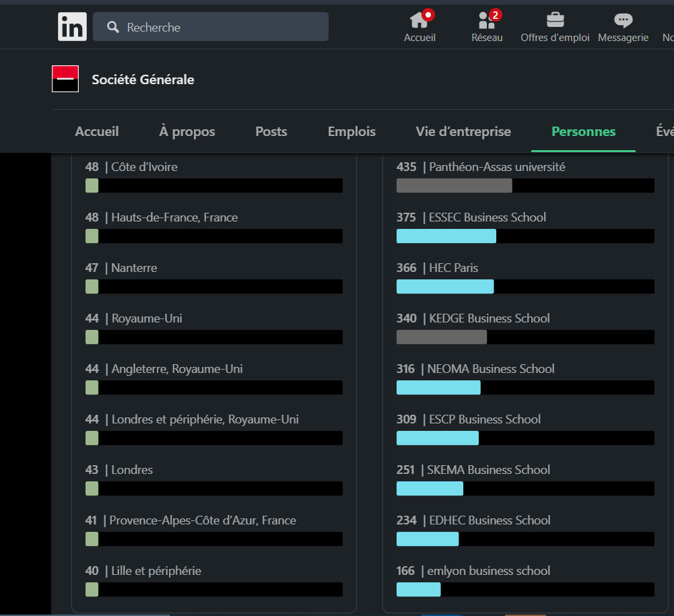Filter by ESSEC Business School bar
674x616 pixels.
tap(525, 236)
